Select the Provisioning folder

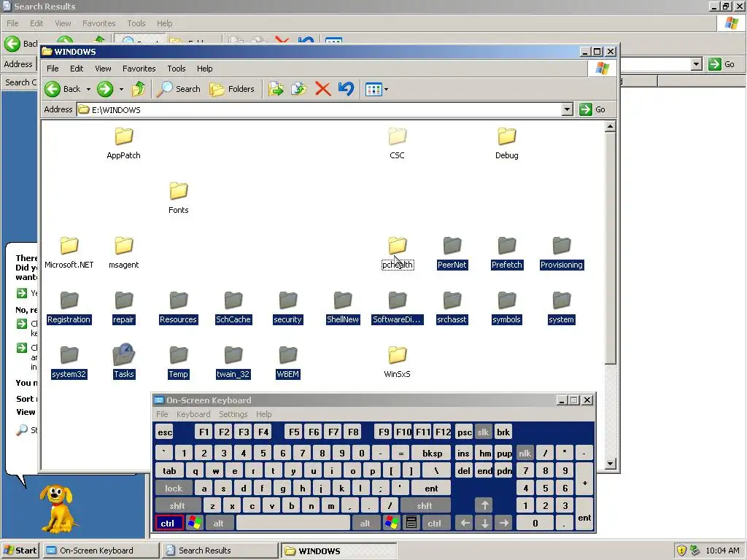click(x=561, y=253)
